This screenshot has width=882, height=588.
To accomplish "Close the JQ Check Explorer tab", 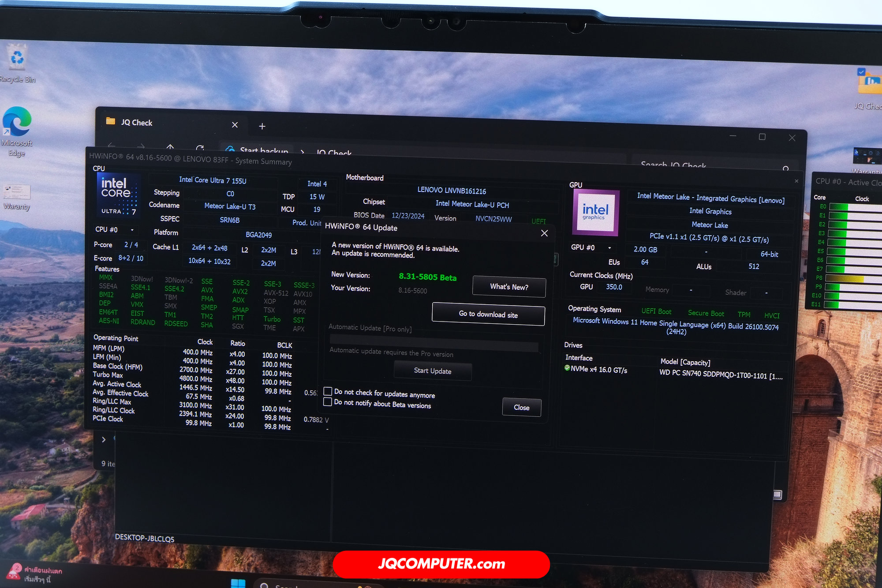I will click(x=235, y=125).
